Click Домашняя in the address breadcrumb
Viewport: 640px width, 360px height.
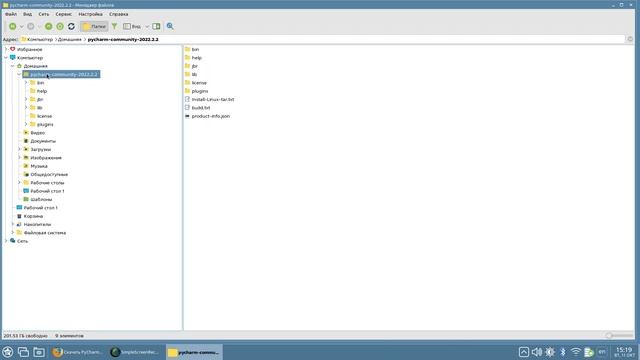(x=70, y=40)
